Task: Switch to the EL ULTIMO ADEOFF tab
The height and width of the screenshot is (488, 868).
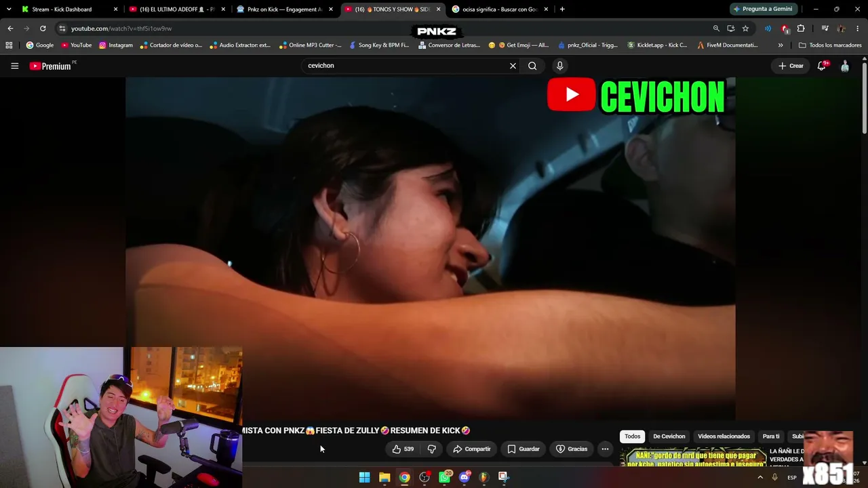Action: point(177,9)
